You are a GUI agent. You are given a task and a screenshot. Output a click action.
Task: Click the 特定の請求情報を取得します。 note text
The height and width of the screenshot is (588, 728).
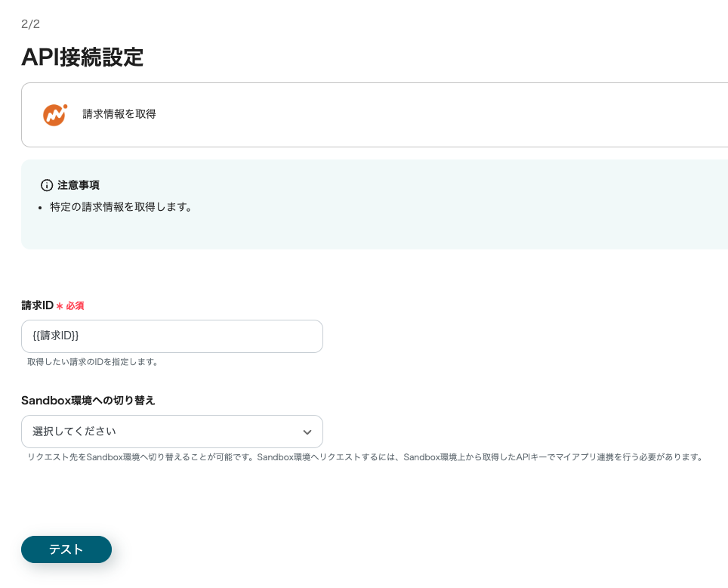121,207
